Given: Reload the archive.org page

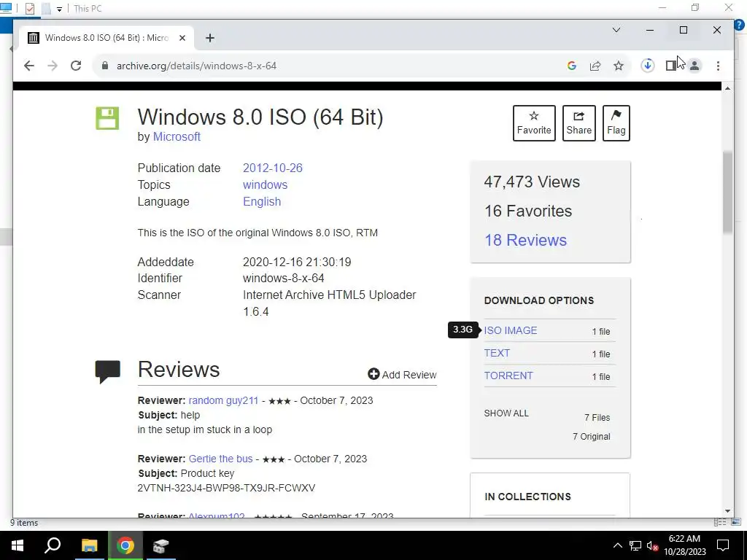Looking at the screenshot, I should [x=76, y=66].
